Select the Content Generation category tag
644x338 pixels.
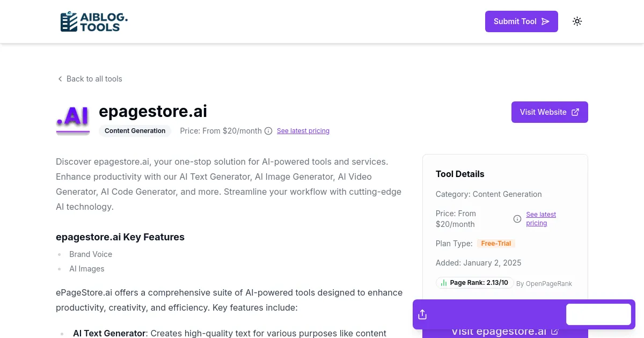click(135, 131)
